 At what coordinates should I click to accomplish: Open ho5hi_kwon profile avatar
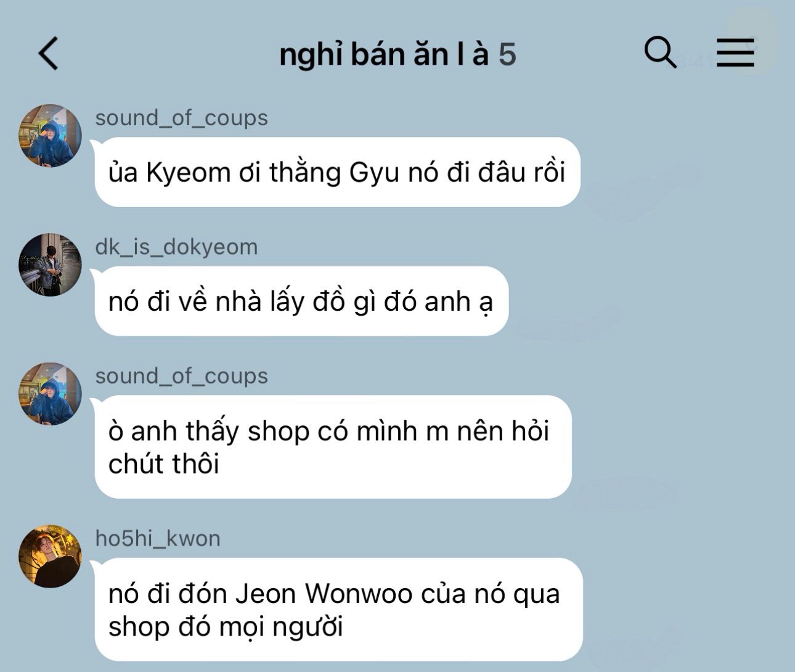pos(50,556)
